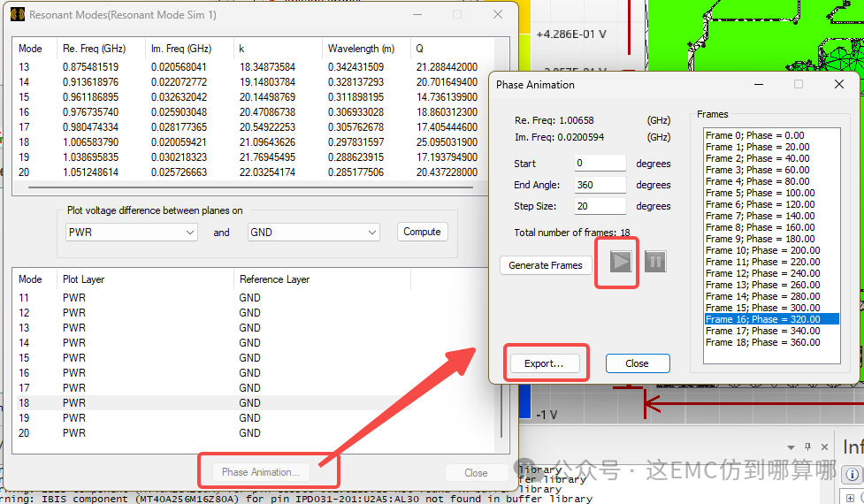Select Frame 5; Phase = 100.00
864x504 pixels.
click(771, 194)
